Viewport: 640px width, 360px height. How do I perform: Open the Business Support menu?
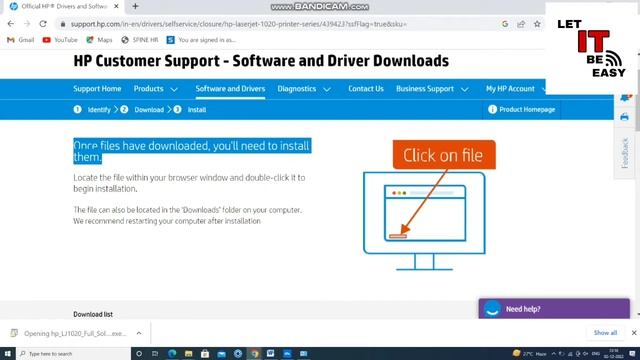[425, 89]
